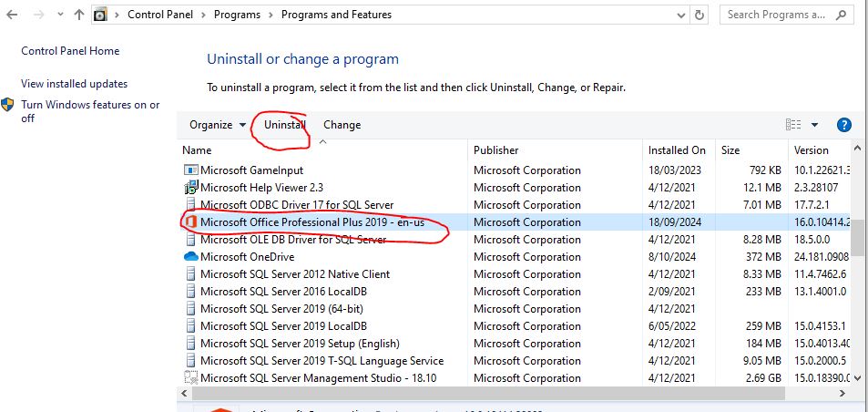Click the shield icon beside Windows features
868x412 pixels.
click(8, 105)
